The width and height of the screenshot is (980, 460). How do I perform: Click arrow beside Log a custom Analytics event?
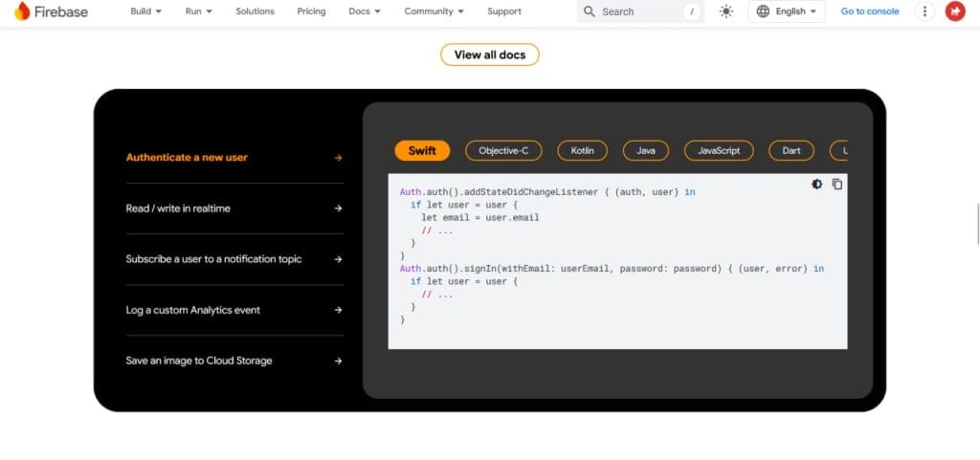(338, 310)
